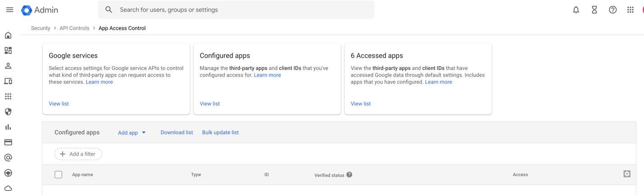
Task: Click Bulk update list
Action: (x=220, y=132)
